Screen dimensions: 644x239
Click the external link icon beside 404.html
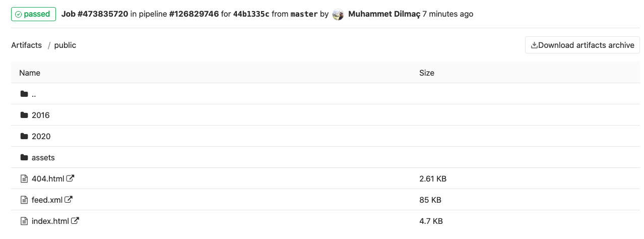(x=71, y=178)
